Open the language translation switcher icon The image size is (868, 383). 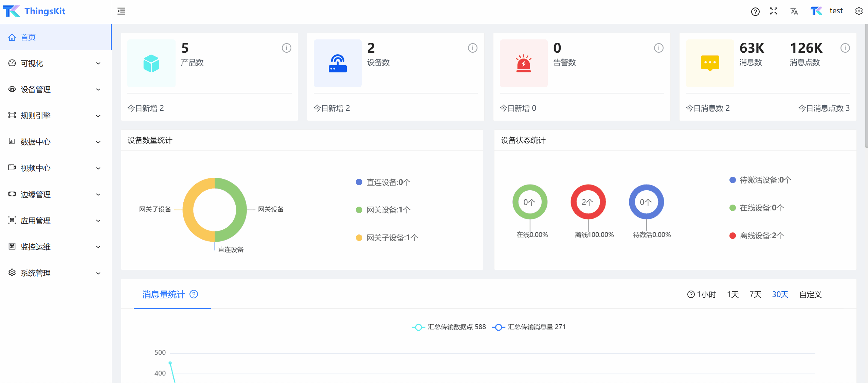(794, 11)
